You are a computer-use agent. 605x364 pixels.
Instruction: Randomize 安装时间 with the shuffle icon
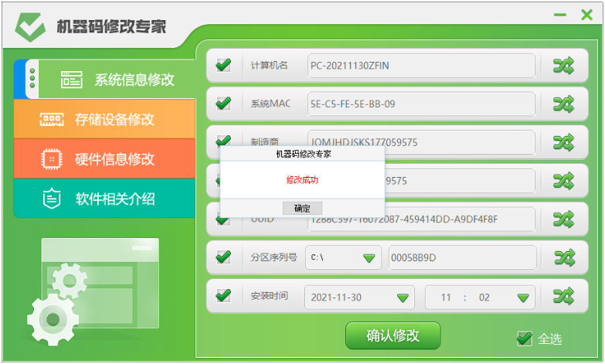click(563, 296)
